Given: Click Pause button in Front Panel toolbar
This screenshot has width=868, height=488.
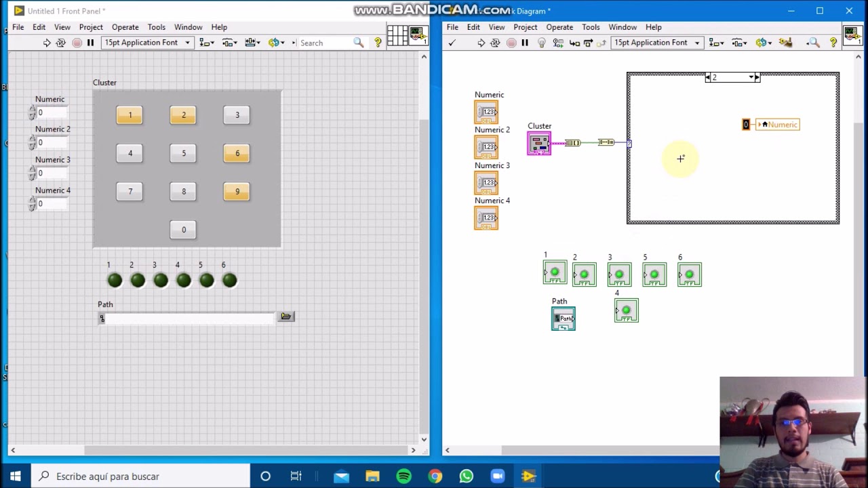Looking at the screenshot, I should (90, 43).
